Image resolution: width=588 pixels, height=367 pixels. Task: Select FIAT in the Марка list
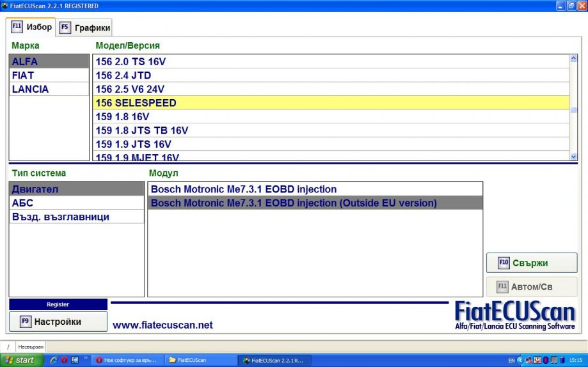[23, 75]
